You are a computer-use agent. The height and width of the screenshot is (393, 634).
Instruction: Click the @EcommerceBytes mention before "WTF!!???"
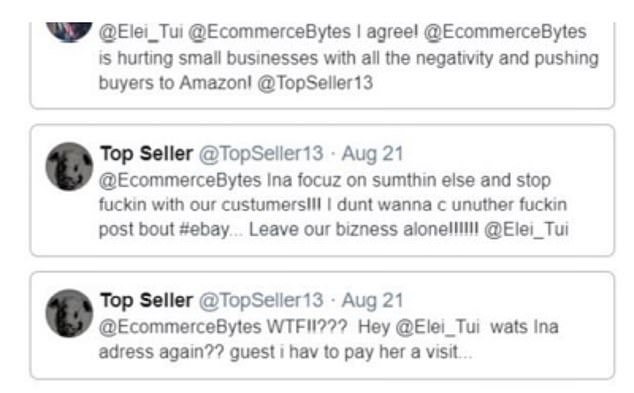point(180,327)
